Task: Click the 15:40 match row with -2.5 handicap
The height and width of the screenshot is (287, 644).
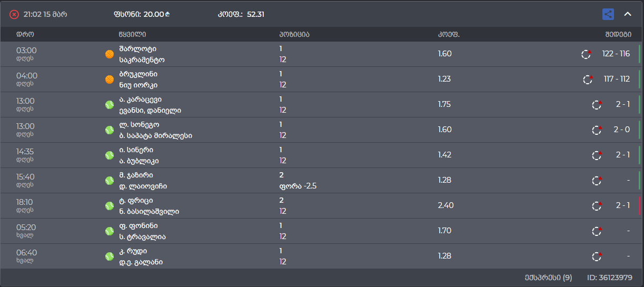Action: point(316,181)
